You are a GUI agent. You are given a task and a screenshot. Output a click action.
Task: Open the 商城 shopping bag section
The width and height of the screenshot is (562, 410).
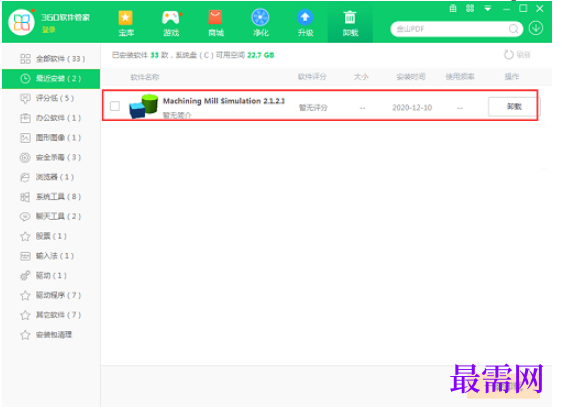pyautogui.click(x=216, y=24)
